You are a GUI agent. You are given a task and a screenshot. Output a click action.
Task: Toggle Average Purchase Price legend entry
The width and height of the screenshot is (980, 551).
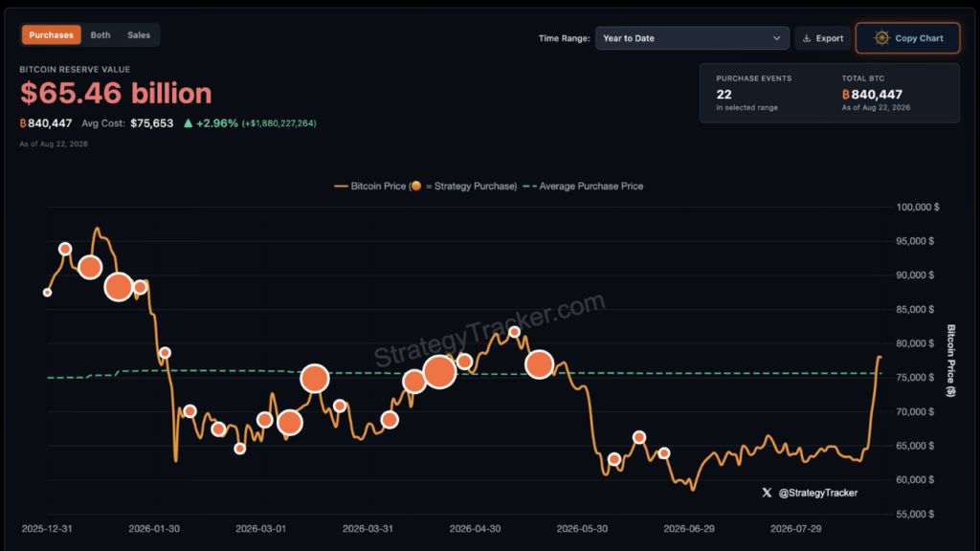[583, 187]
